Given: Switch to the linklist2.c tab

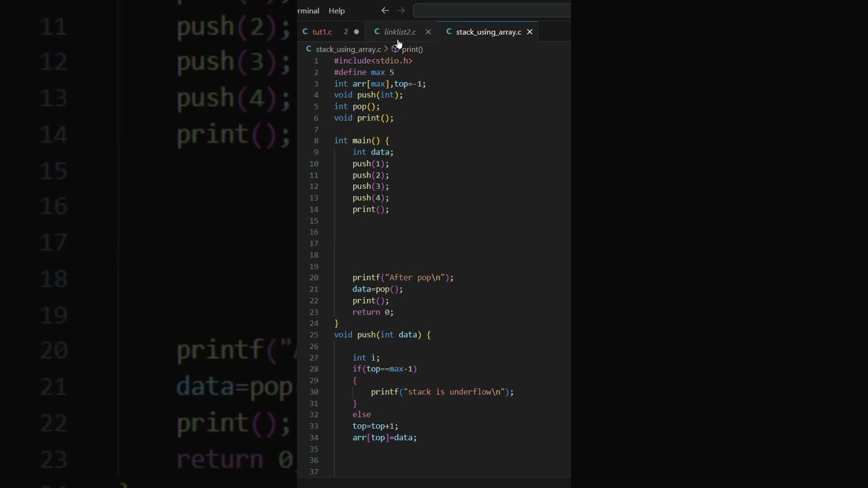Looking at the screenshot, I should pyautogui.click(x=400, y=32).
